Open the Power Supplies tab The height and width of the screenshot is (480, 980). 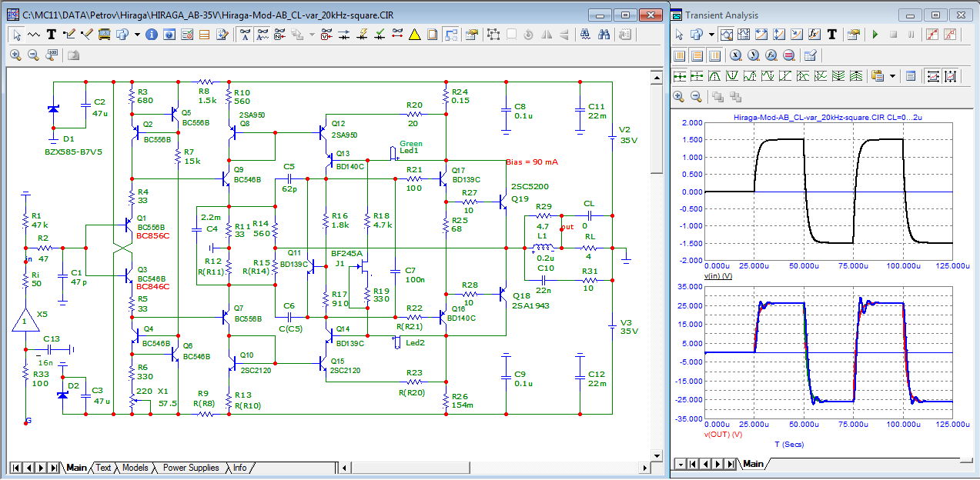tap(191, 468)
